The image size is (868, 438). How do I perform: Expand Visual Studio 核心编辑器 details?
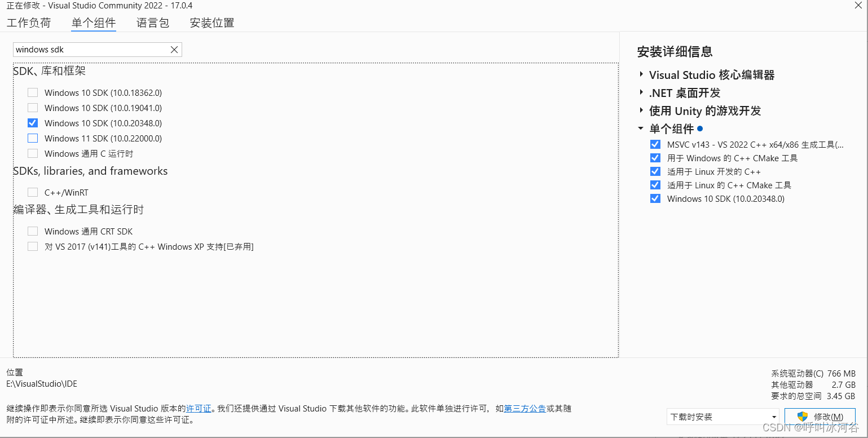pyautogui.click(x=641, y=74)
